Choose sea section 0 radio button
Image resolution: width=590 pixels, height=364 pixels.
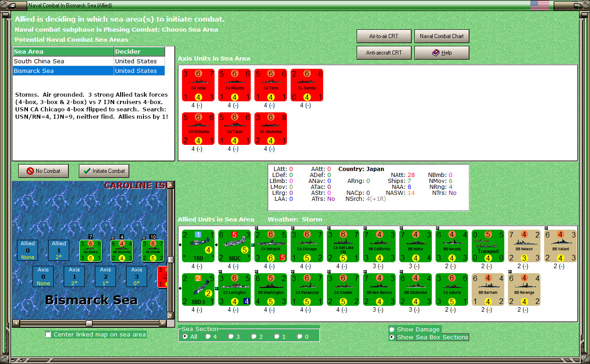point(300,336)
